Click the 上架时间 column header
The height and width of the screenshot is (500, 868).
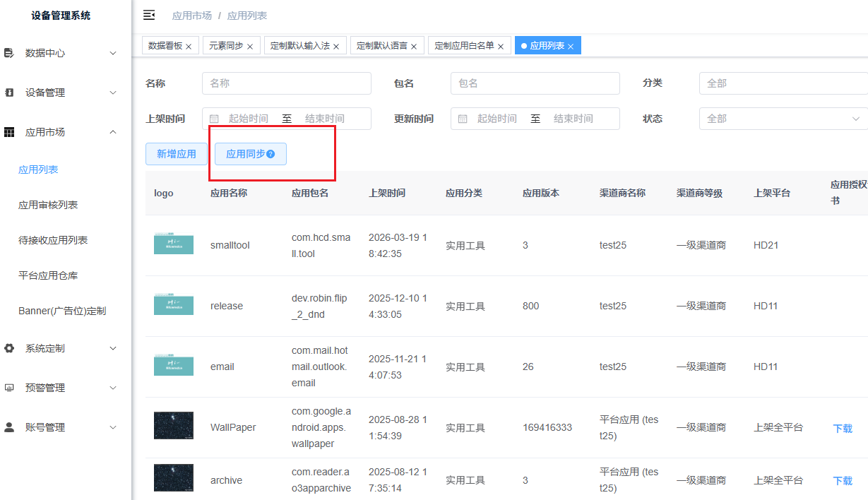pos(387,193)
